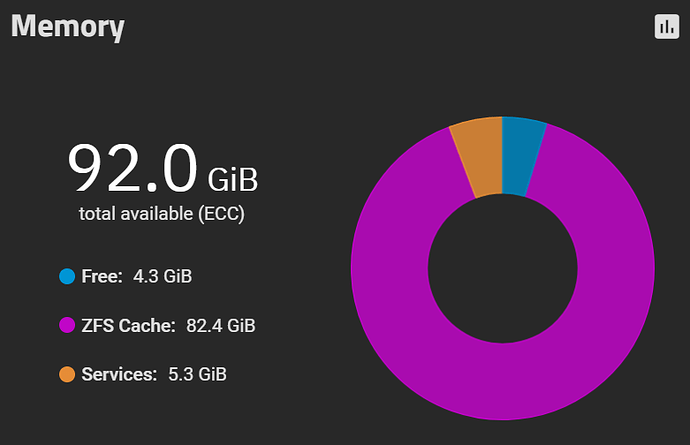Click the 4.3 GiB free value
Screen dimensions: 690x445
click(x=162, y=276)
